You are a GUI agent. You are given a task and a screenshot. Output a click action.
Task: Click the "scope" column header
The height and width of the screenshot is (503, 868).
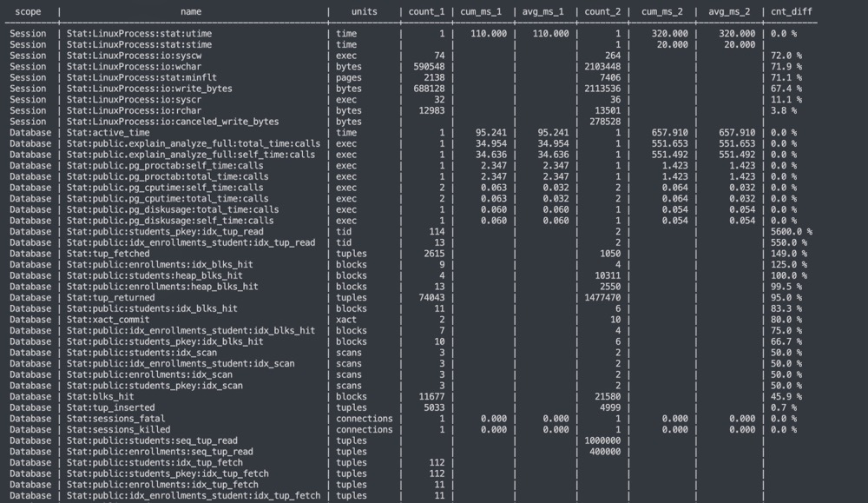click(29, 11)
